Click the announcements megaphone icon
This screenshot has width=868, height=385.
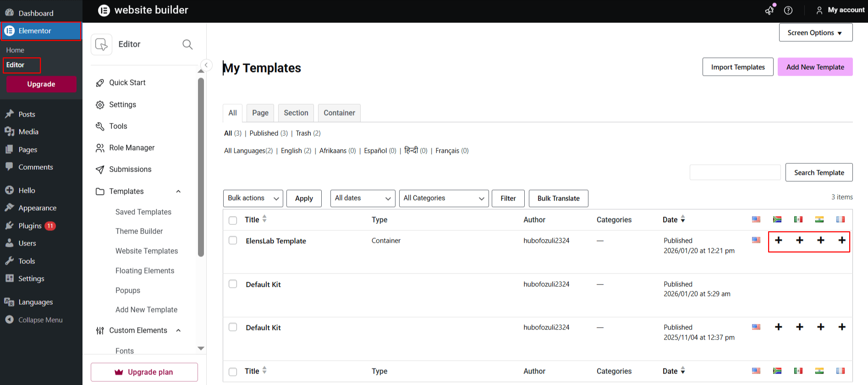(x=769, y=10)
